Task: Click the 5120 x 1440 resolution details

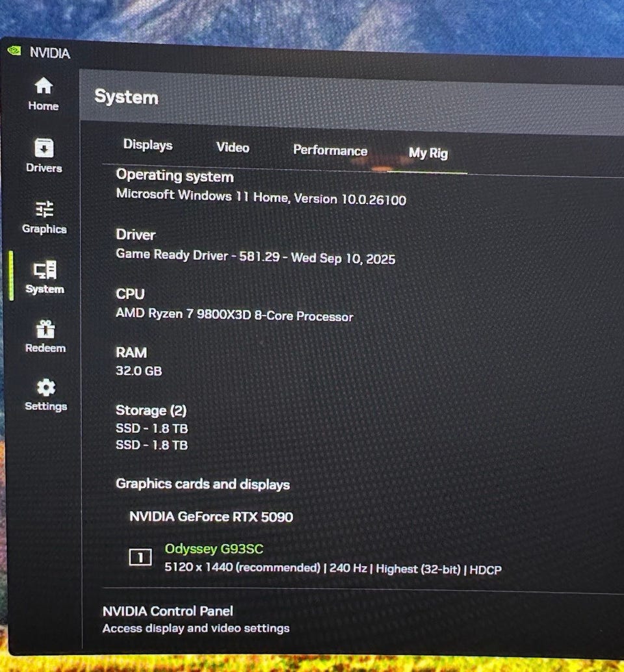Action: pos(333,568)
